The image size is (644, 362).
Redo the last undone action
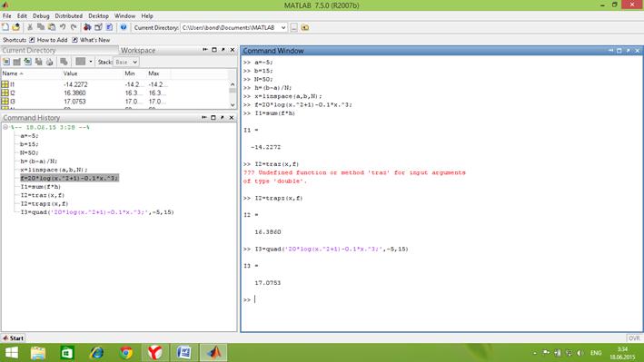point(74,27)
